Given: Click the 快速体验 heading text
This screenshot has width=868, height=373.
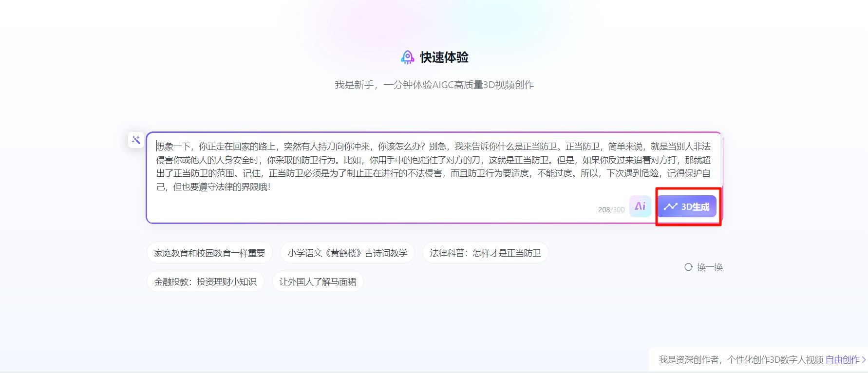Looking at the screenshot, I should pos(444,57).
